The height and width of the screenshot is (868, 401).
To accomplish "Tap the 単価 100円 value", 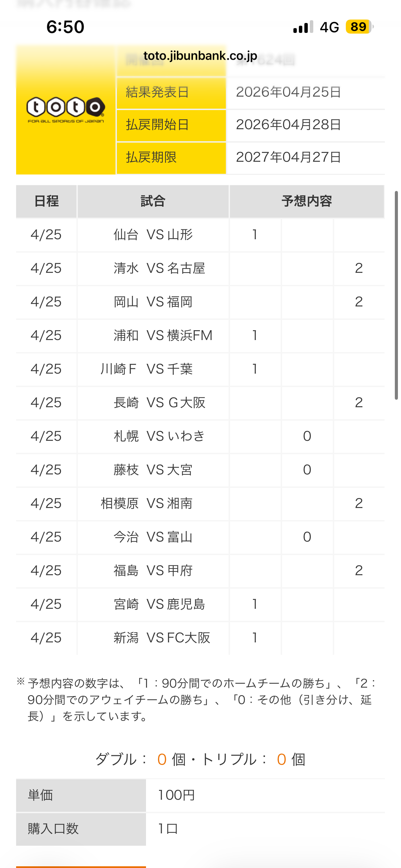I will [176, 795].
